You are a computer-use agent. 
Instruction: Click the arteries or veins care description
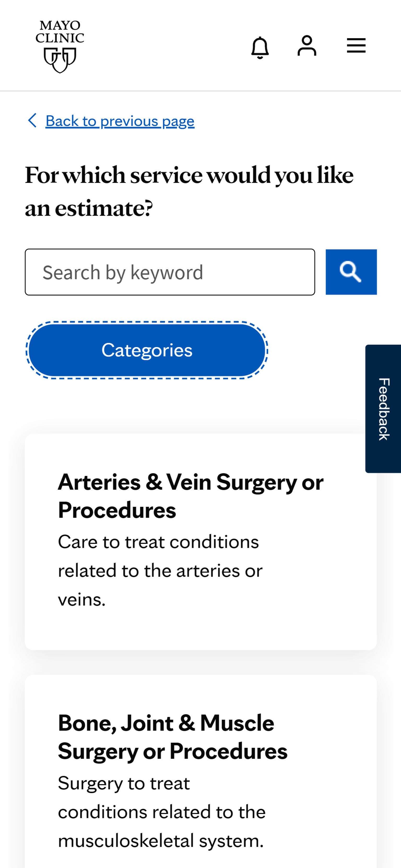point(160,571)
